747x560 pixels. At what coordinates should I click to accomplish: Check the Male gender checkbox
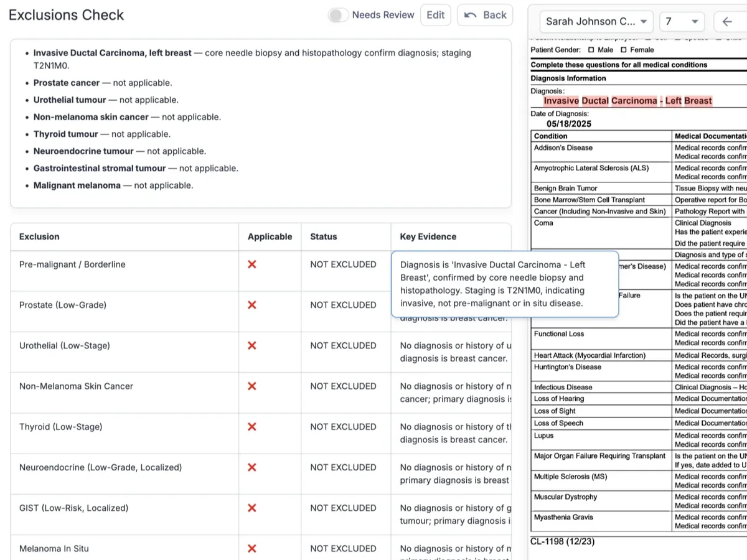pos(591,50)
